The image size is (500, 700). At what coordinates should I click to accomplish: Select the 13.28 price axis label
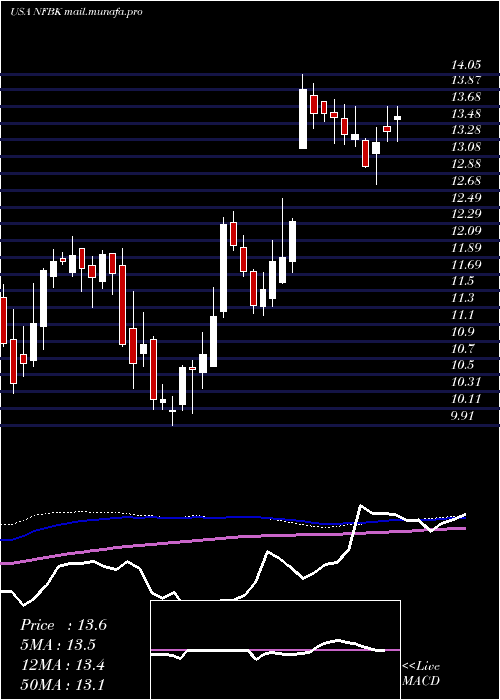point(466,131)
